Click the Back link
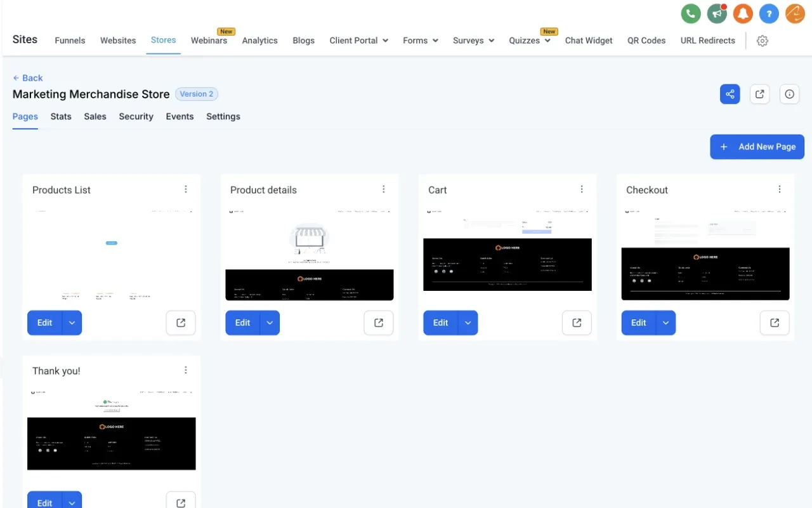Screen dimensions: 812x508 tap(27, 77)
